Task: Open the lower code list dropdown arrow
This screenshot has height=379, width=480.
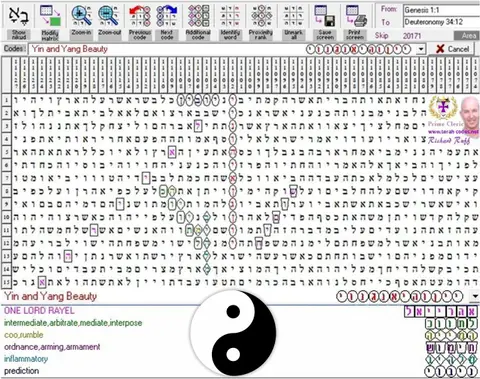Action: point(475,296)
